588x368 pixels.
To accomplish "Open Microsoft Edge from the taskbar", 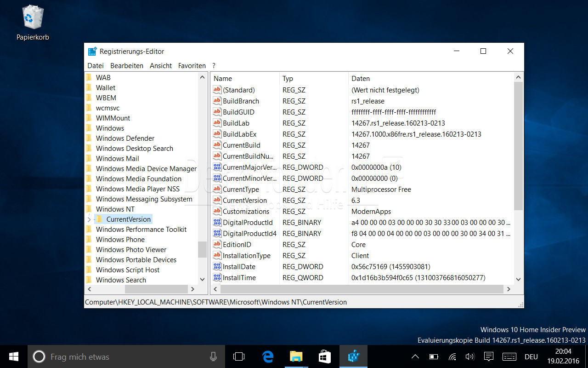I will (268, 356).
